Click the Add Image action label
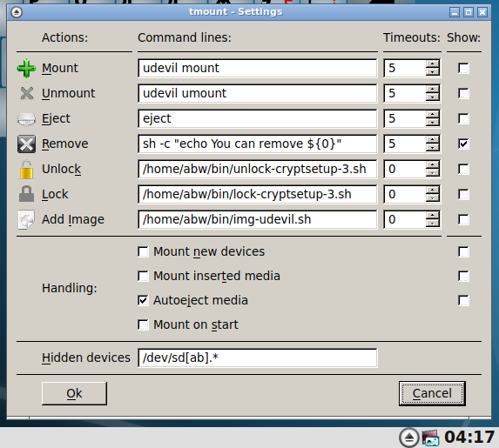 point(73,220)
